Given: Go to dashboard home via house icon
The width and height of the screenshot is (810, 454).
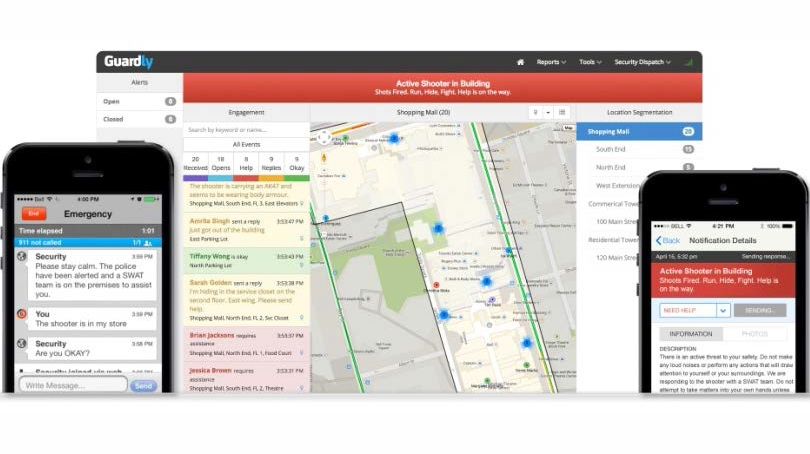Looking at the screenshot, I should (x=520, y=62).
